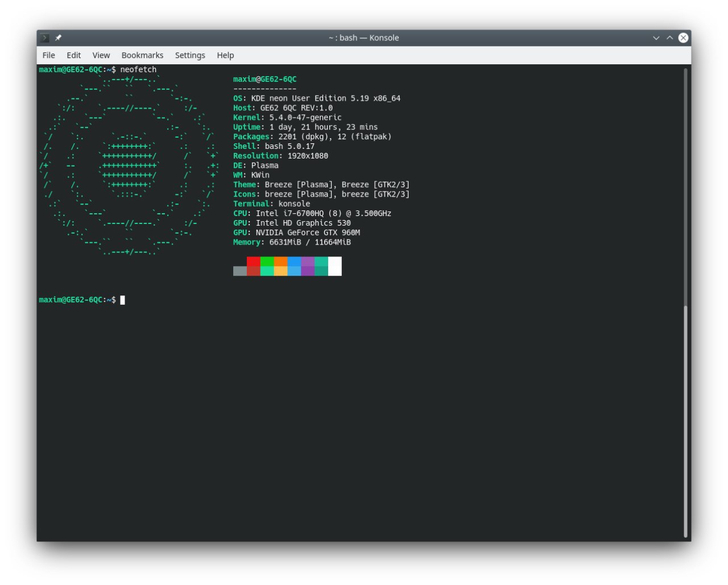This screenshot has width=728, height=585.
Task: Open the Settings menu
Action: (190, 55)
